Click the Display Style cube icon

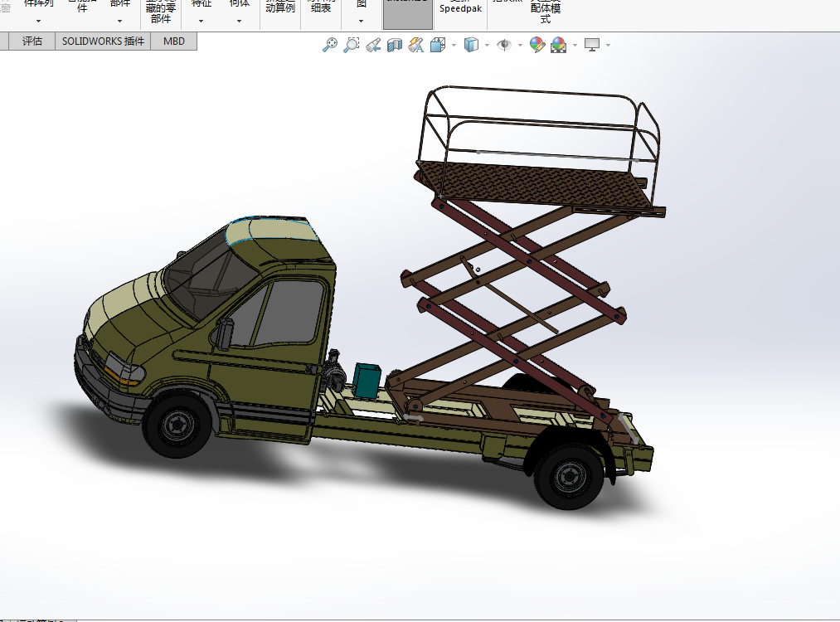pos(471,46)
